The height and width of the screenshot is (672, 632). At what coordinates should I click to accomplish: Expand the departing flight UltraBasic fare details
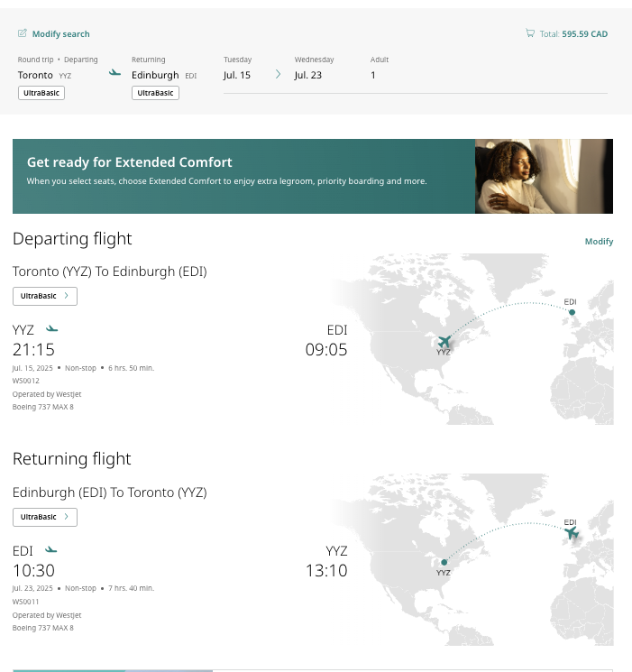point(45,296)
